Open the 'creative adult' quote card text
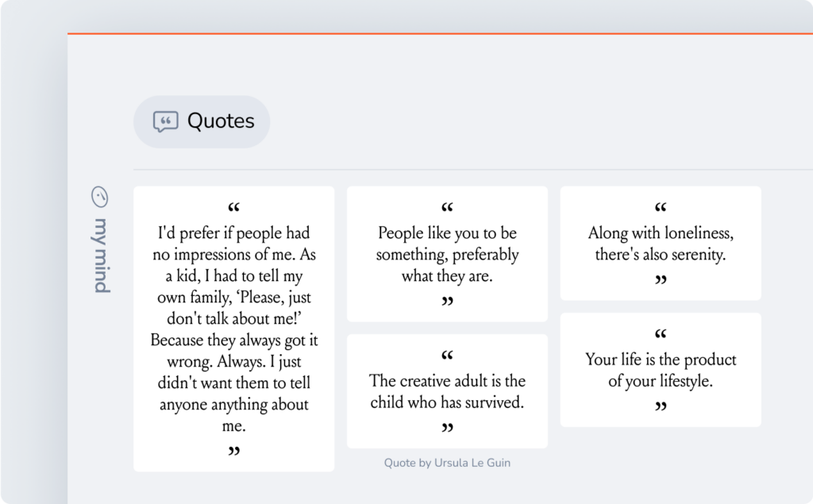Screen dimensions: 813x504 click(x=447, y=391)
